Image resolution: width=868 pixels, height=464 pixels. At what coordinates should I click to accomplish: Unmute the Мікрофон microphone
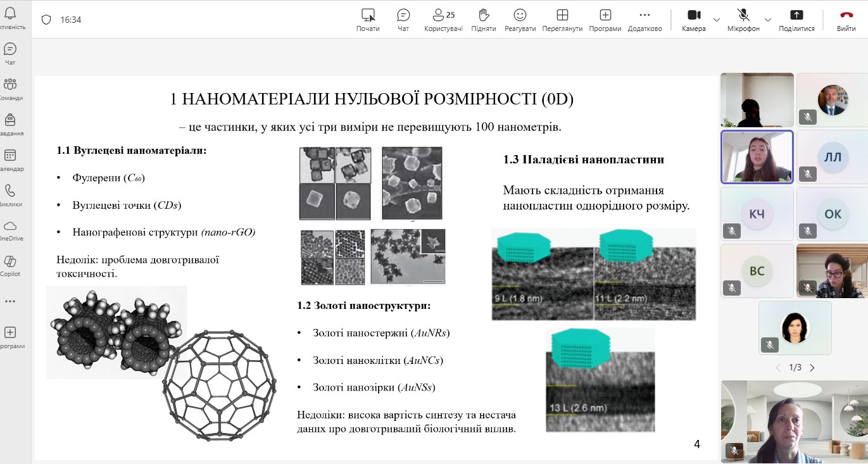click(x=743, y=20)
